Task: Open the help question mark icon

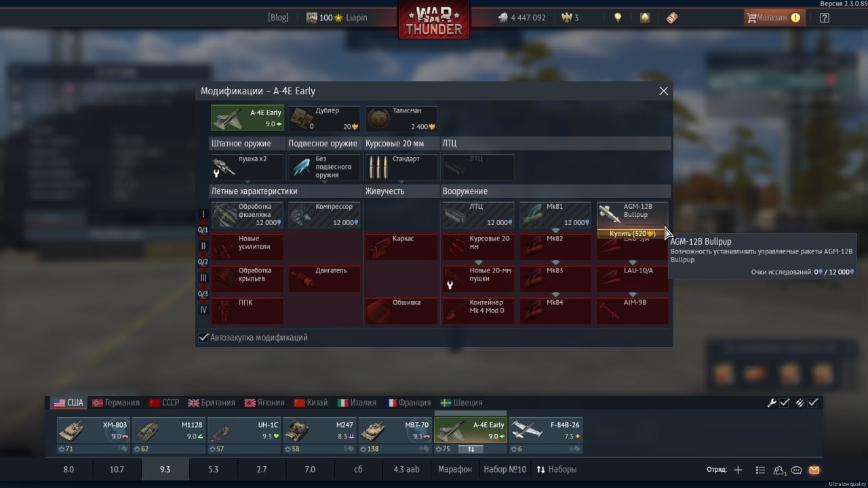Action: pos(825,18)
